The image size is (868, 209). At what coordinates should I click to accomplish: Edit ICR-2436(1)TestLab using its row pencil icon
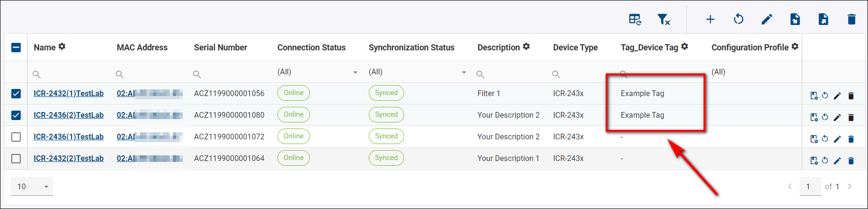[837, 139]
